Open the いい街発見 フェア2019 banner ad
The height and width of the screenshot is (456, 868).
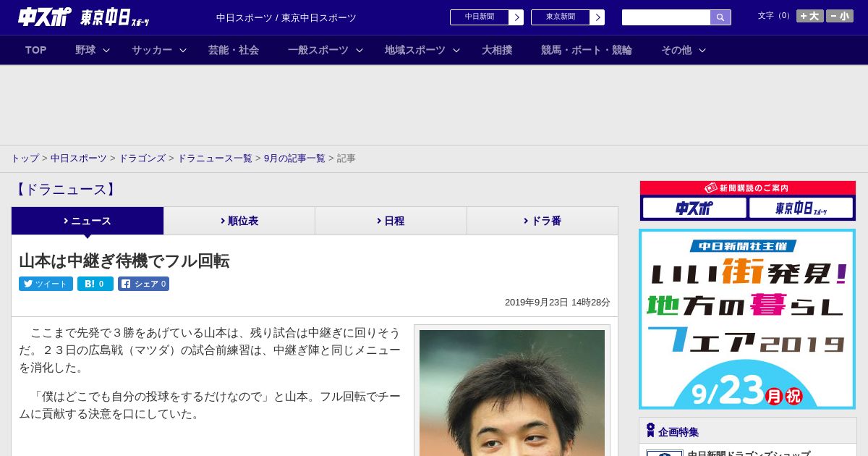(747, 319)
